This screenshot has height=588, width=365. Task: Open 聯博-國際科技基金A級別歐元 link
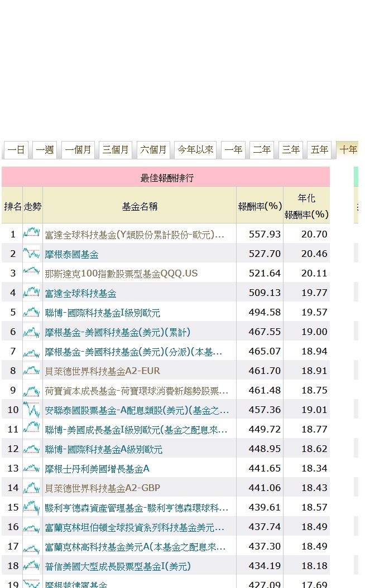point(104,449)
